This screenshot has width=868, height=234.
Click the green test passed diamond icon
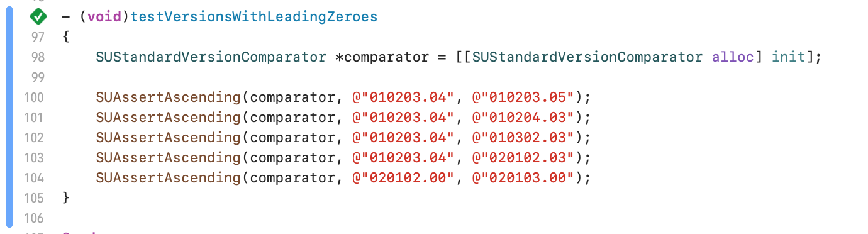[38, 16]
